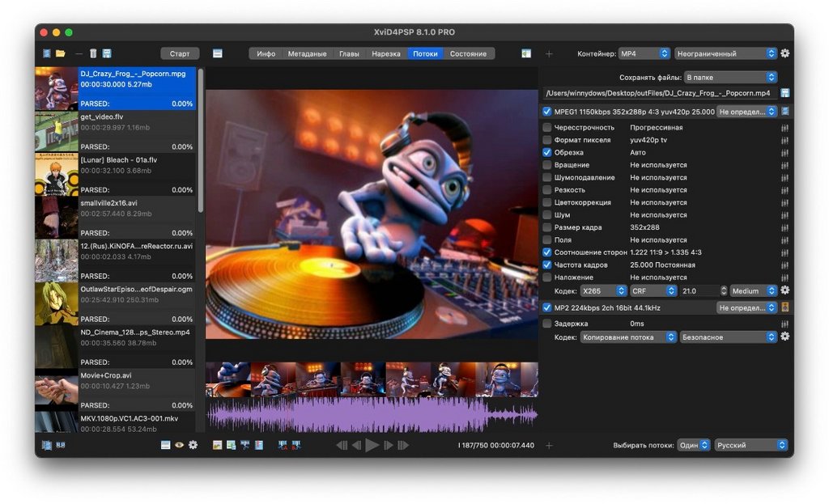Open the sliders icon for the Размер кадра row
829x504 pixels.
pyautogui.click(x=784, y=227)
